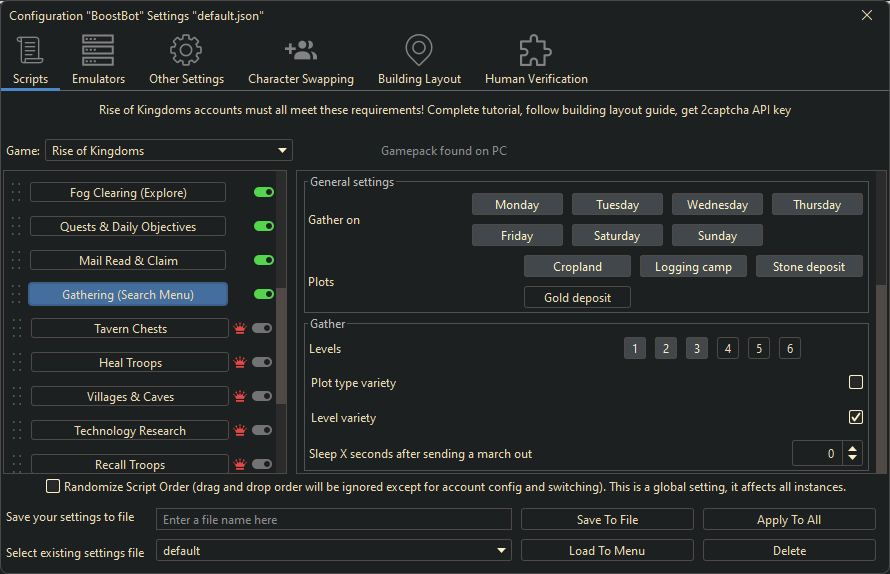Select the Gathering (Search Menu) script
The height and width of the screenshot is (574, 890).
pyautogui.click(x=128, y=295)
